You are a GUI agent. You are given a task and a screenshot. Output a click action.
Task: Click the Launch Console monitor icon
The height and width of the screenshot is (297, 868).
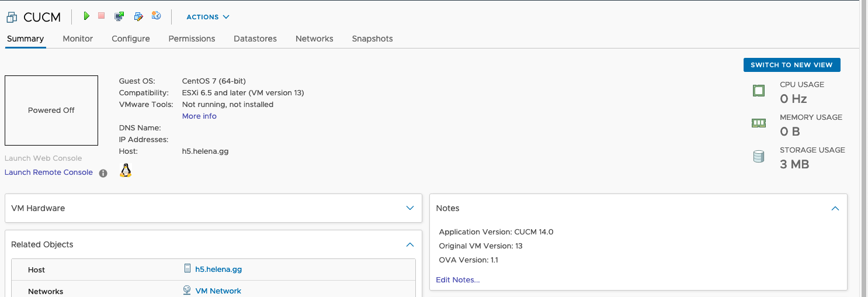coord(119,16)
